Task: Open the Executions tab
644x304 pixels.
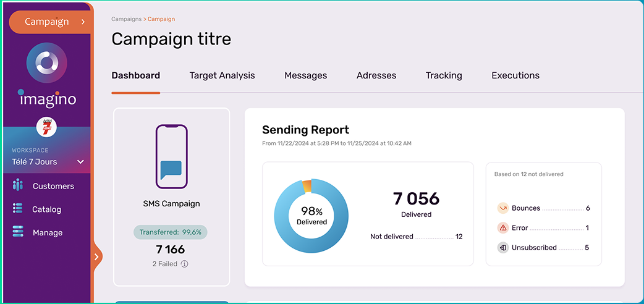Action: (x=515, y=75)
